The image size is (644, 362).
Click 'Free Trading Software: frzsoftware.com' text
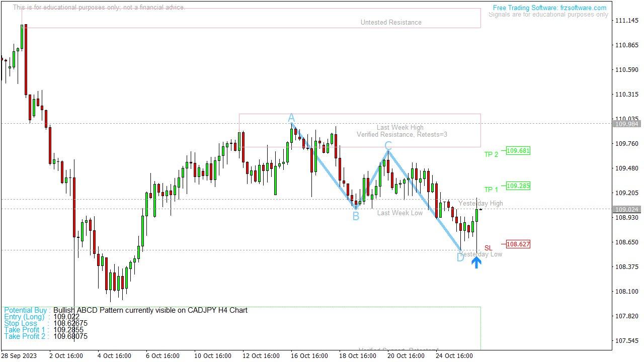[x=549, y=8]
